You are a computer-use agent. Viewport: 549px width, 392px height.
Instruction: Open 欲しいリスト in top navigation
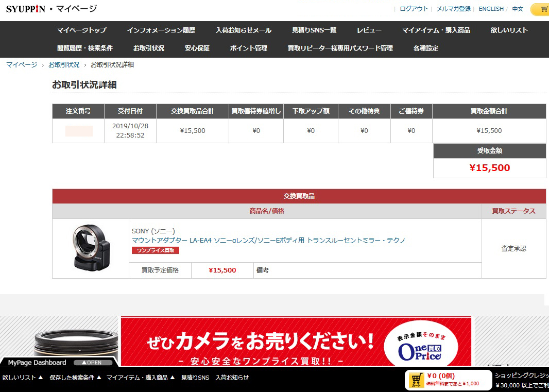[509, 30]
